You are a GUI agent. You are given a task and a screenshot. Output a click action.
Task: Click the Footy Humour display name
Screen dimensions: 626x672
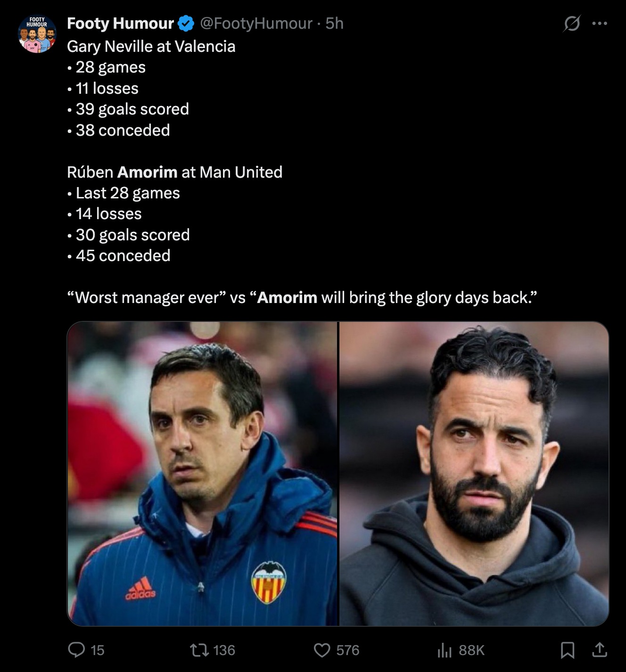(121, 23)
